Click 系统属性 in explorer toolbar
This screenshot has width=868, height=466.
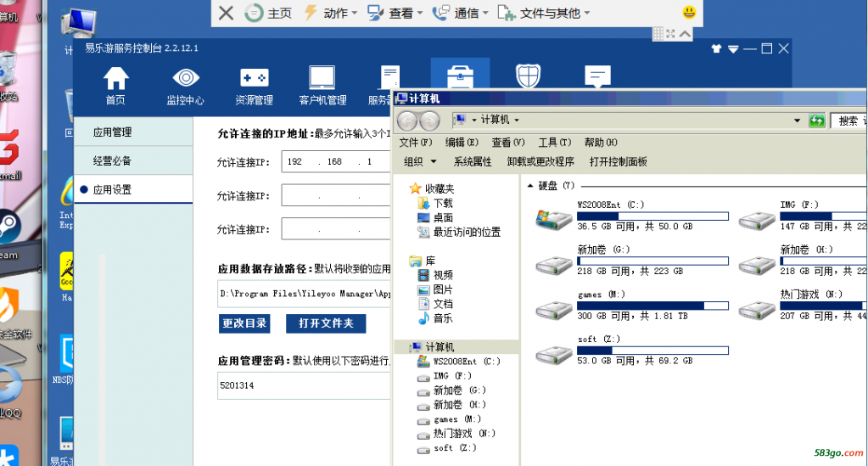tap(473, 162)
